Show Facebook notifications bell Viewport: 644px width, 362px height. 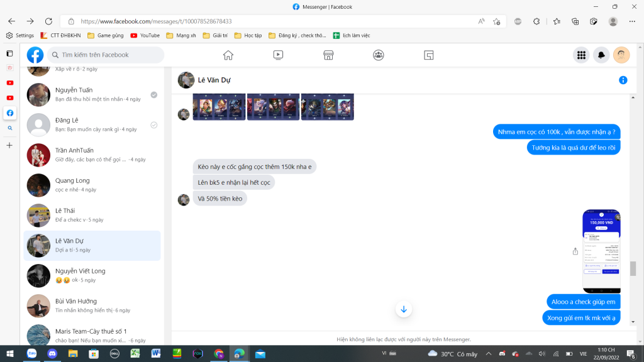tap(601, 55)
